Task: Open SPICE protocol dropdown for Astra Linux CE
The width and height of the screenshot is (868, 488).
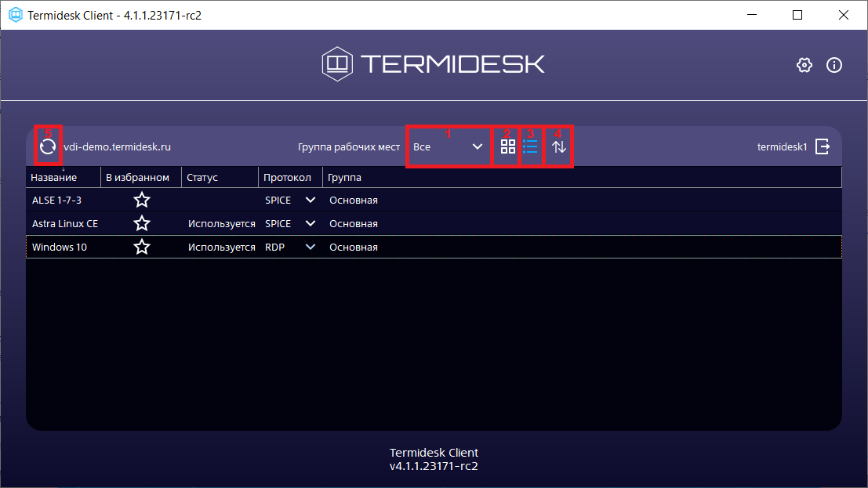Action: (x=311, y=224)
